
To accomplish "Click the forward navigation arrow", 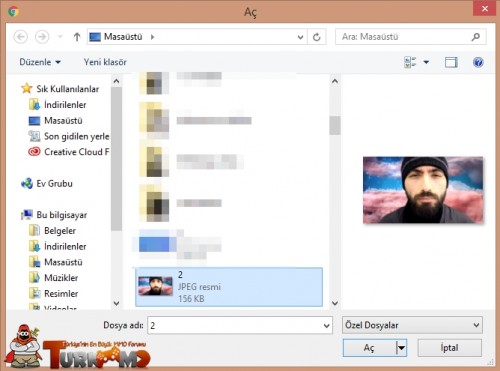I will click(x=42, y=37).
